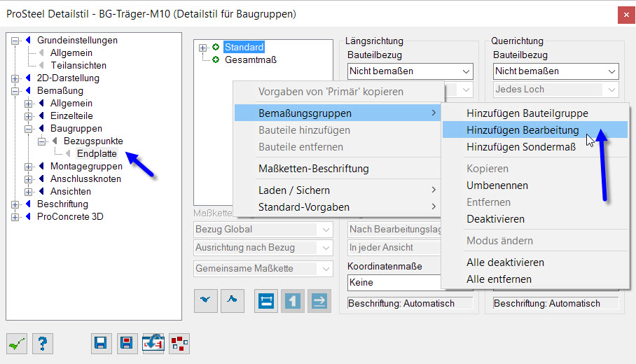The image size is (636, 364).
Task: Click the red-labeled floppy disk save icon
Action: tap(127, 344)
